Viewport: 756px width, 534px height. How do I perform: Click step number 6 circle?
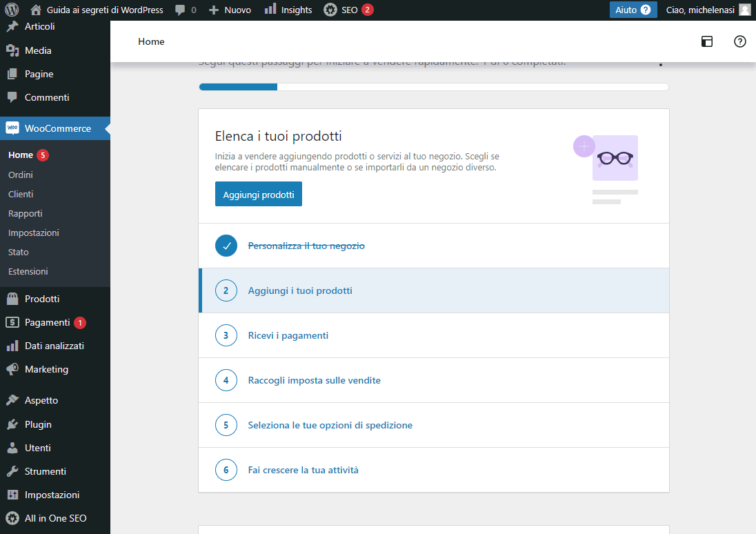(226, 470)
